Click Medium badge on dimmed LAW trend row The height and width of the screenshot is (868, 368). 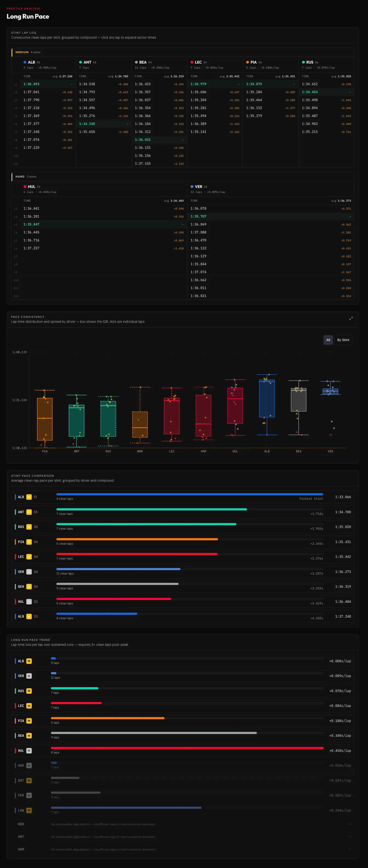(x=29, y=810)
